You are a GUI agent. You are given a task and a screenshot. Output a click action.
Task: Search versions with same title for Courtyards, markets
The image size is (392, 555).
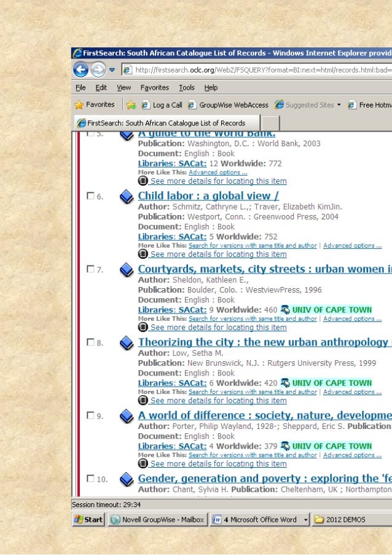click(253, 318)
